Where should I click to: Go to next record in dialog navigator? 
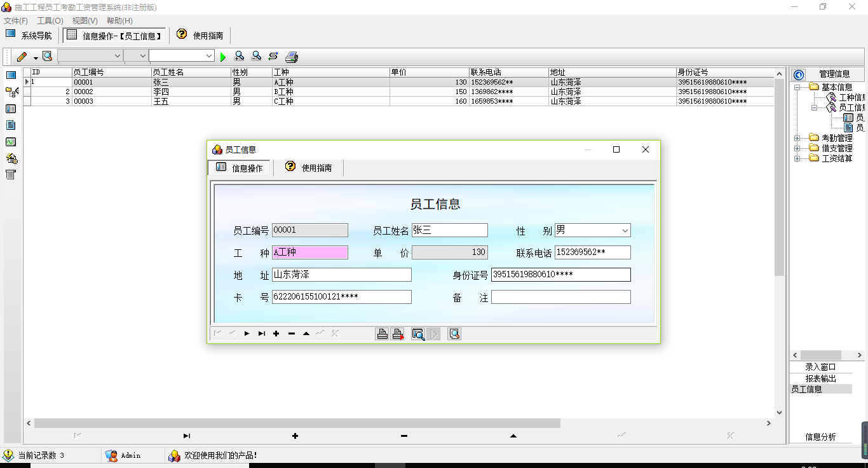247,333
